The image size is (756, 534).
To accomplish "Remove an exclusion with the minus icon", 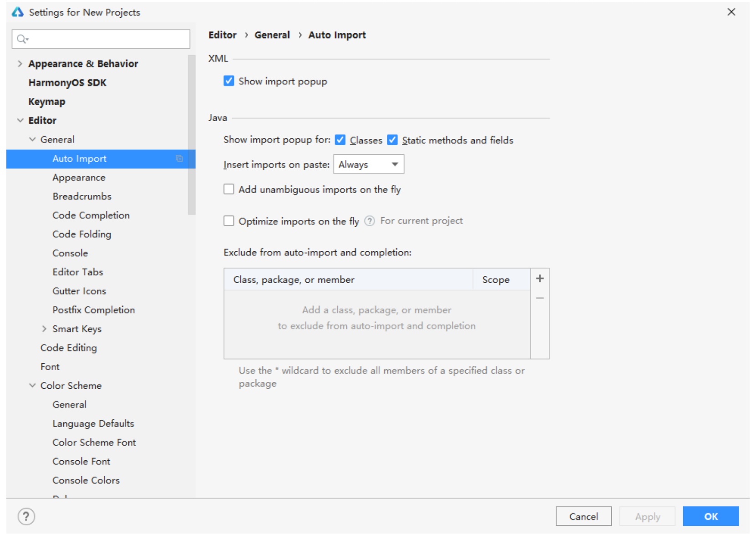I will coord(540,298).
